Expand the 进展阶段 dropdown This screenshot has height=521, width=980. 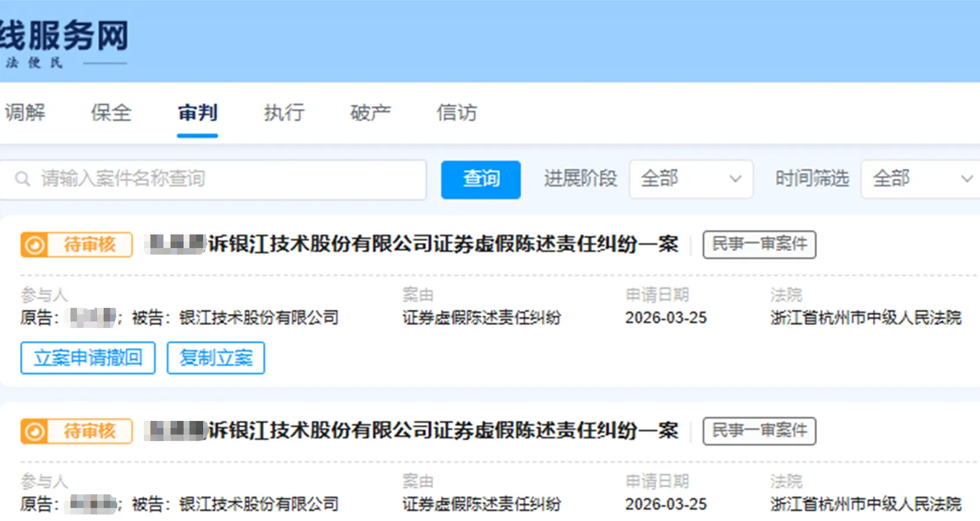pos(690,179)
